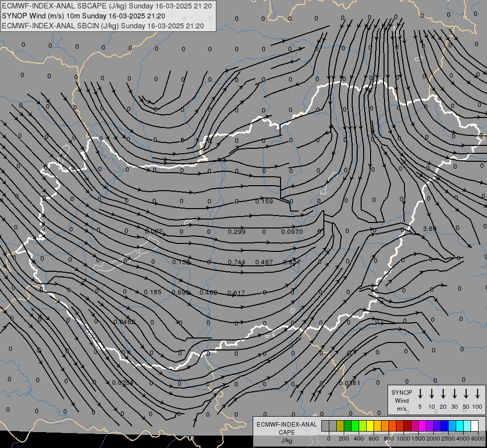Click the SYNOP Wind 10m header line
Viewport: 487px width, 448px height.
[84, 16]
